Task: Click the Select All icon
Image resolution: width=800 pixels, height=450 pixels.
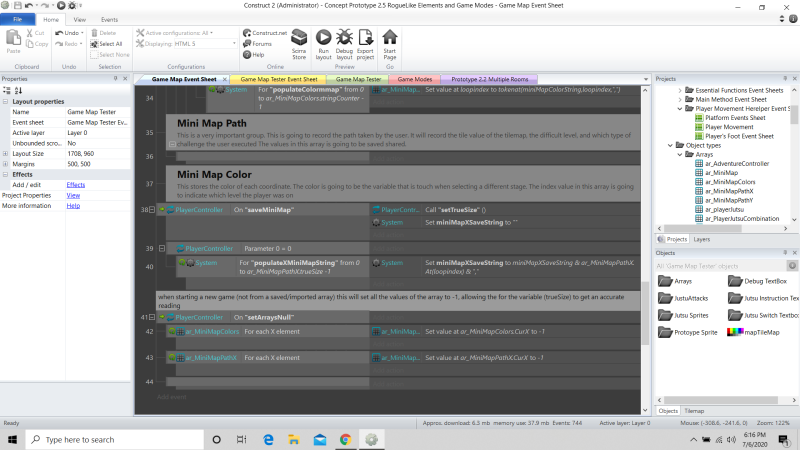Action: (94, 44)
